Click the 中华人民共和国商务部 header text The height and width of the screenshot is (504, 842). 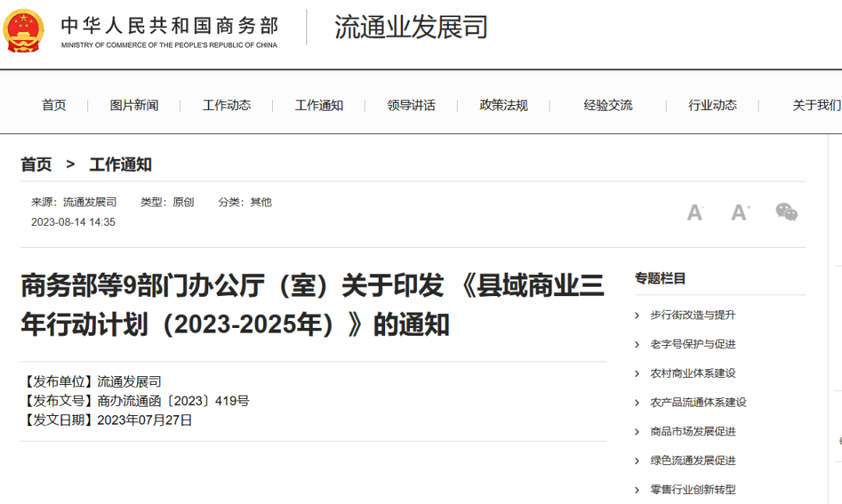(x=170, y=26)
